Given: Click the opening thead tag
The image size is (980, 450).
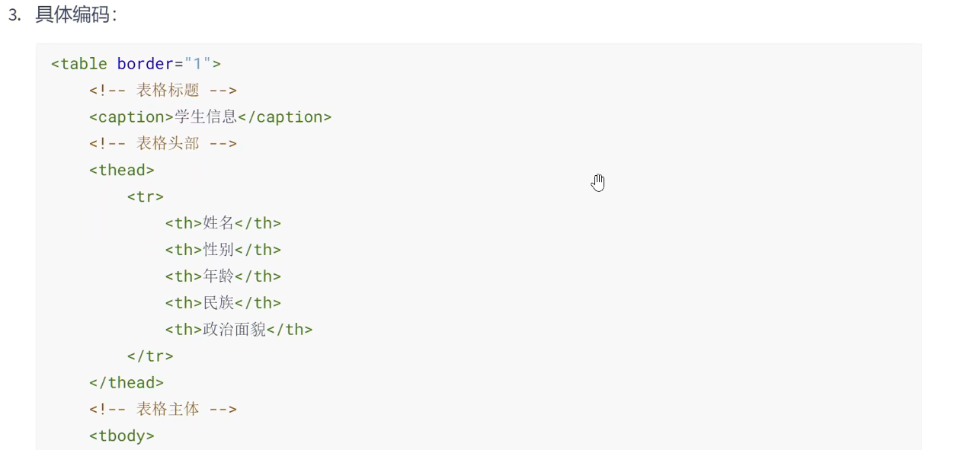Looking at the screenshot, I should point(122,170).
